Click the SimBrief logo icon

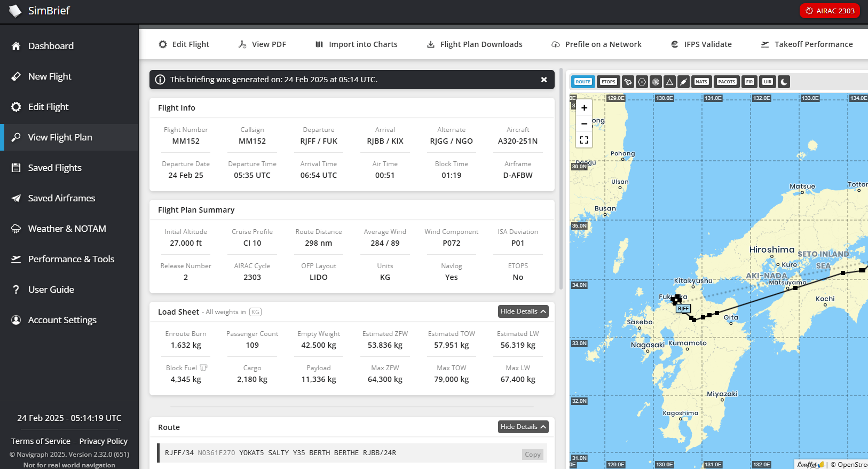pyautogui.click(x=15, y=11)
